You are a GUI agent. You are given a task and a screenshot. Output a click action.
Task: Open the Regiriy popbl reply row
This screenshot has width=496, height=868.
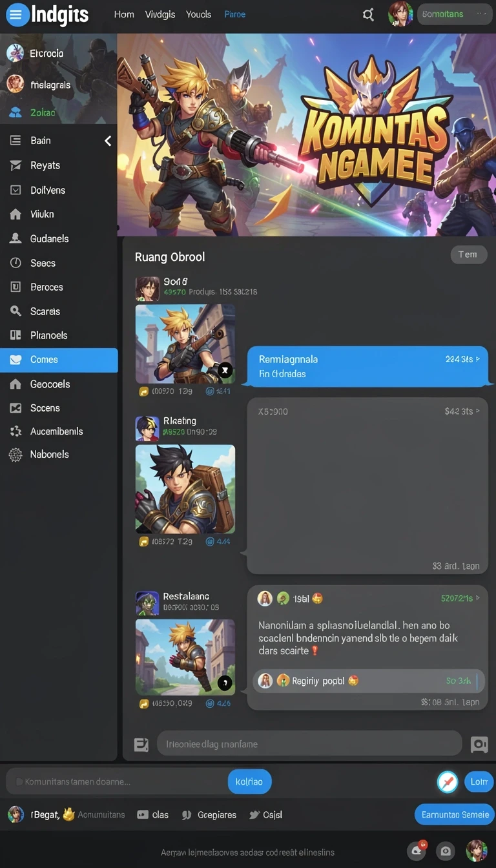coord(369,681)
